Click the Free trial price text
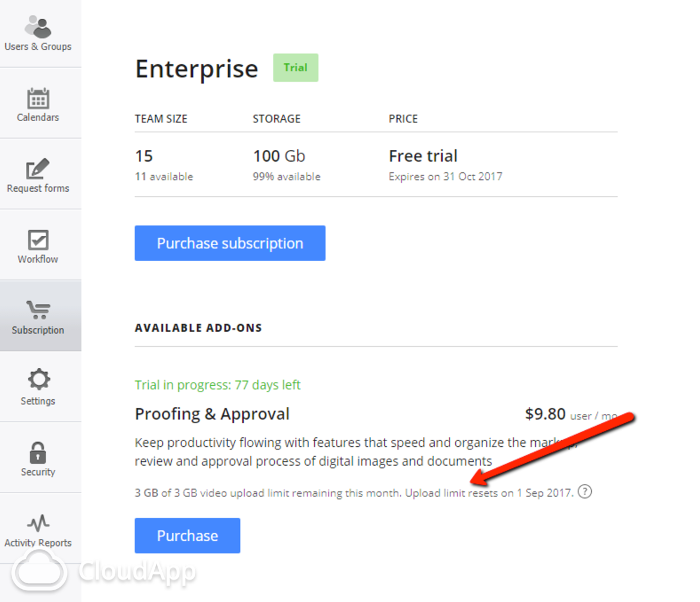Screen dimensions: 700x602 pos(423,156)
